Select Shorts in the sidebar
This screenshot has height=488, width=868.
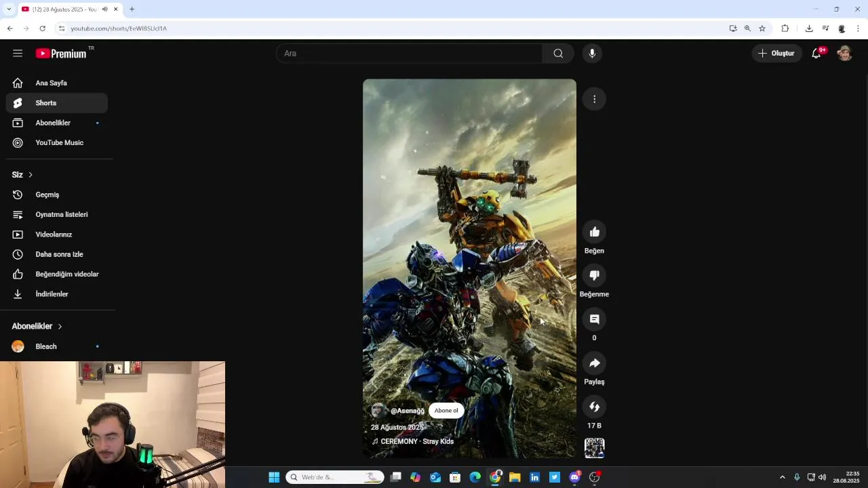(57, 103)
